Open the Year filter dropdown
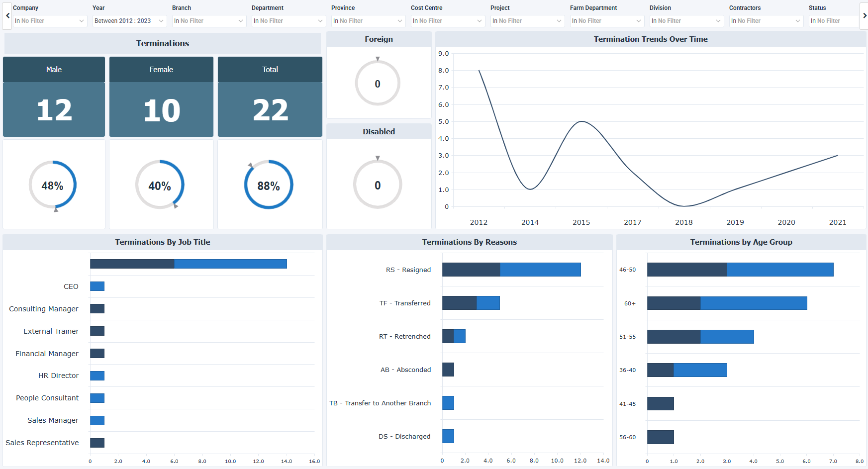This screenshot has width=868, height=469. (129, 21)
